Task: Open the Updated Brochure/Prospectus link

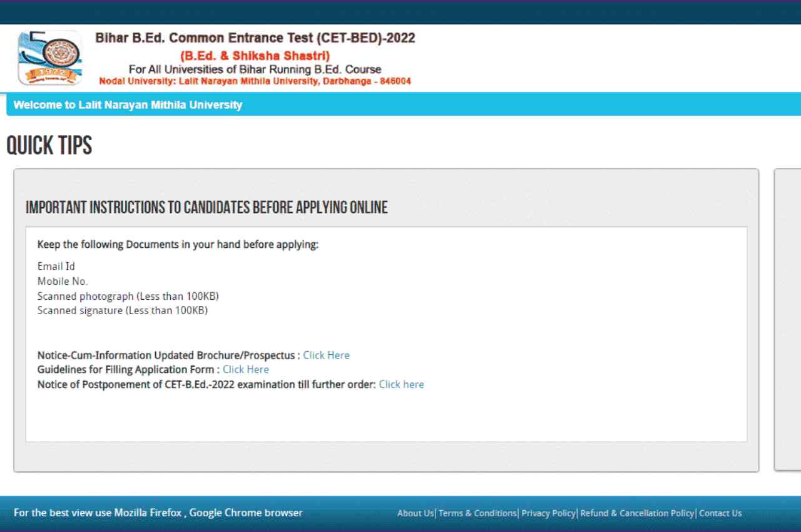Action: (326, 356)
